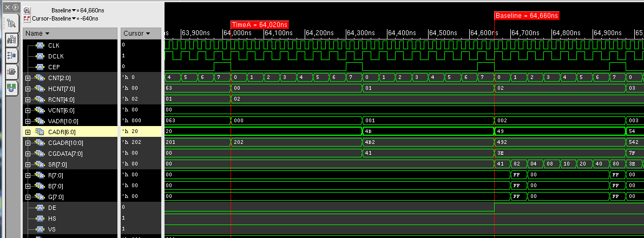Click the CNT[2:0] bus icon
644x238 pixels.
40,77
